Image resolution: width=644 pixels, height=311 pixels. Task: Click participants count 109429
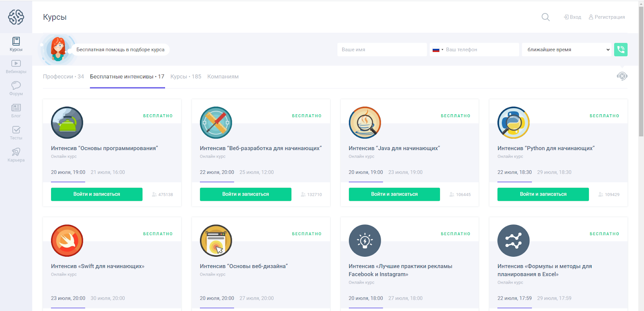pos(609,194)
